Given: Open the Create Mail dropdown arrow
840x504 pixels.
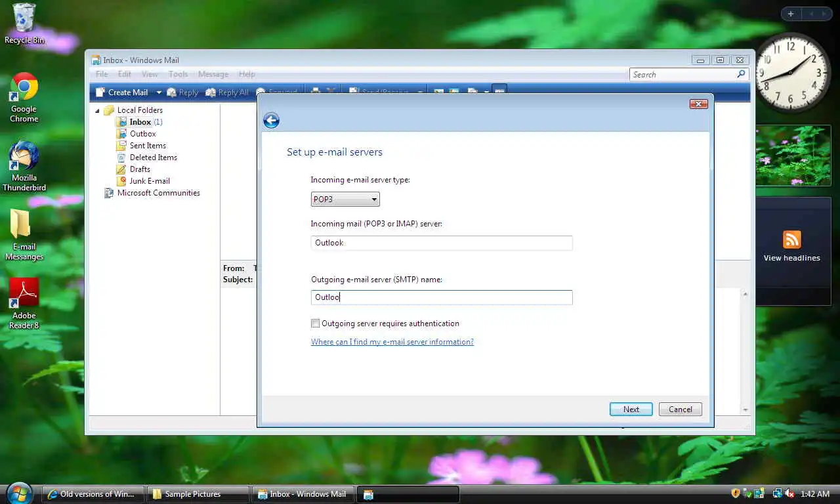Looking at the screenshot, I should point(158,93).
